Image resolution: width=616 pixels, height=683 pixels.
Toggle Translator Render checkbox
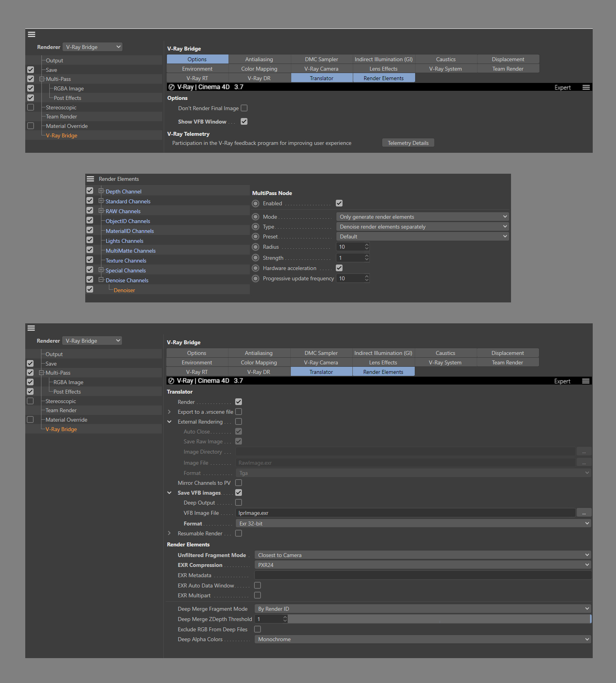[x=239, y=402]
